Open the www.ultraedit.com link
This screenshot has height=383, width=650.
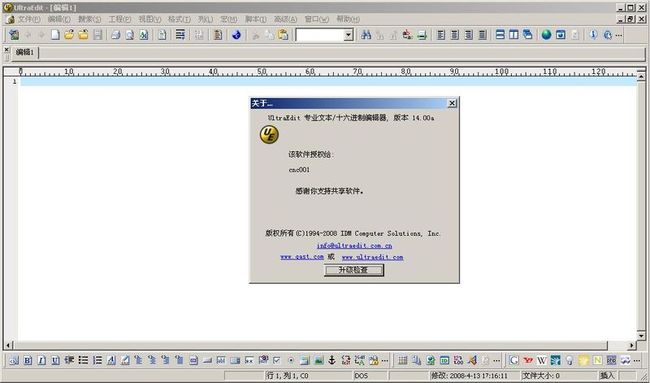[372, 257]
